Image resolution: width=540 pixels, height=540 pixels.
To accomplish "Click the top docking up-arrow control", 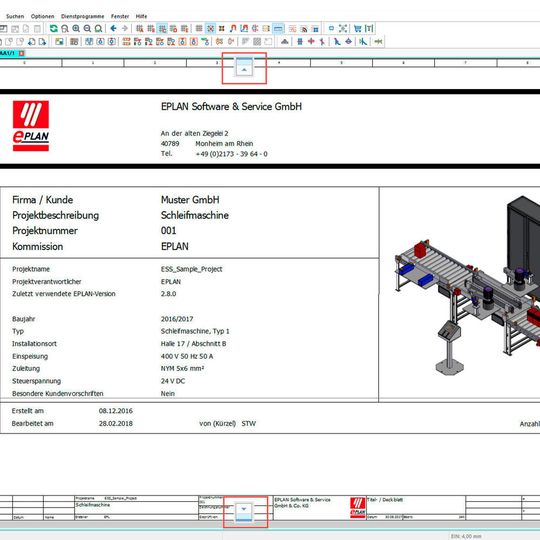I will pyautogui.click(x=244, y=68).
